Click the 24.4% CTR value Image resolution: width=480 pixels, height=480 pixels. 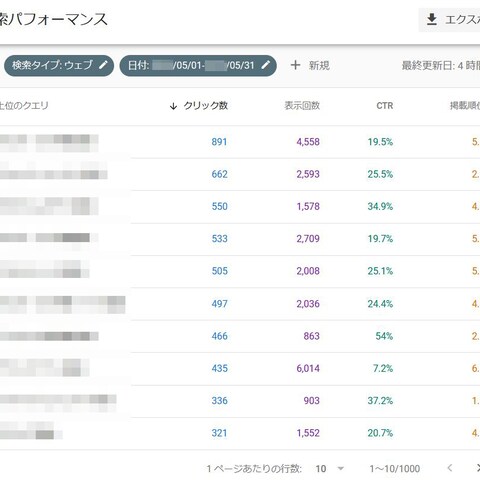[x=380, y=304]
